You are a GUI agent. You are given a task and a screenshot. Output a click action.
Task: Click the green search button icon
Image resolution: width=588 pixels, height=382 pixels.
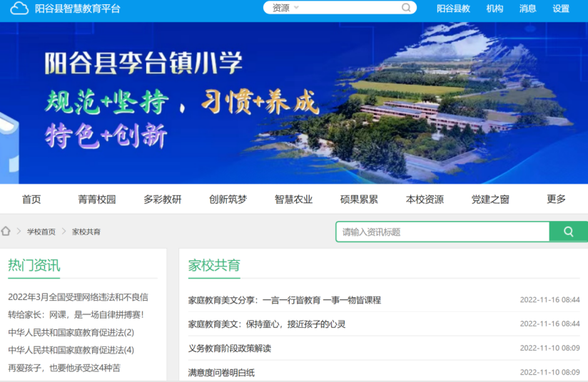[568, 232]
